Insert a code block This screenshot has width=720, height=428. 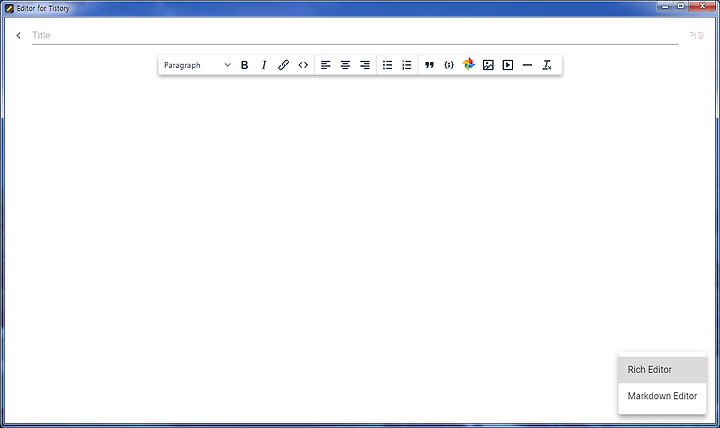(x=449, y=65)
